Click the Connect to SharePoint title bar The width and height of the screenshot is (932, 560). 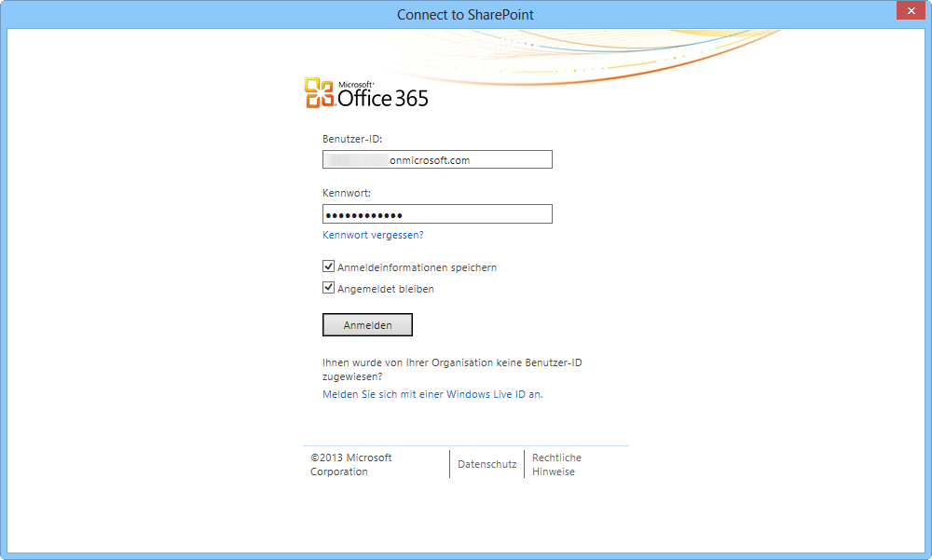coord(465,14)
